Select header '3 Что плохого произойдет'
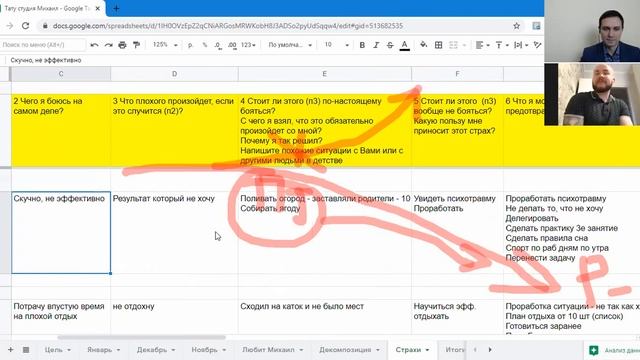640x360 pixels. 174,131
